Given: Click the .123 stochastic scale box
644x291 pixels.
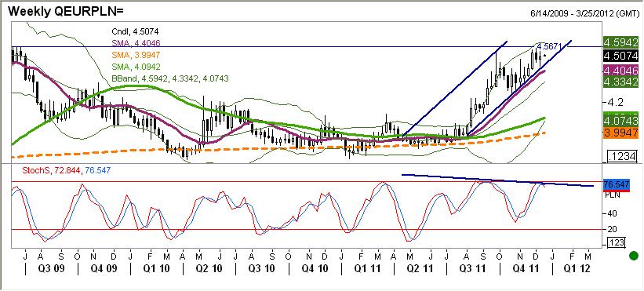Looking at the screenshot, I should pos(616,242).
